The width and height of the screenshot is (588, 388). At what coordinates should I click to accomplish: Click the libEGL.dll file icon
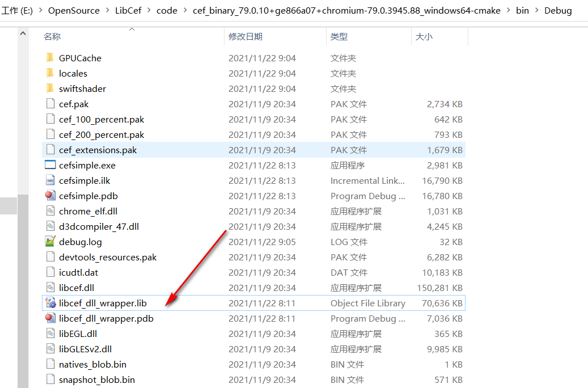coord(50,334)
